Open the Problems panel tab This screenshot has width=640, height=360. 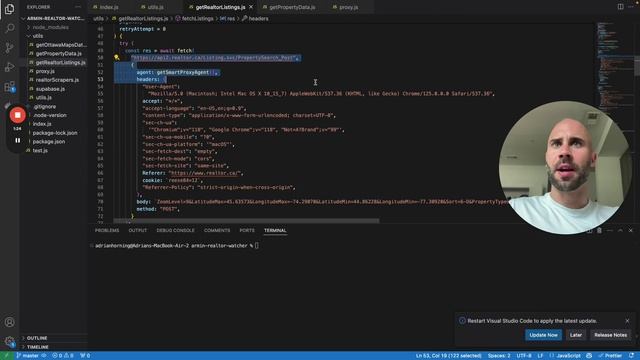[107, 231]
